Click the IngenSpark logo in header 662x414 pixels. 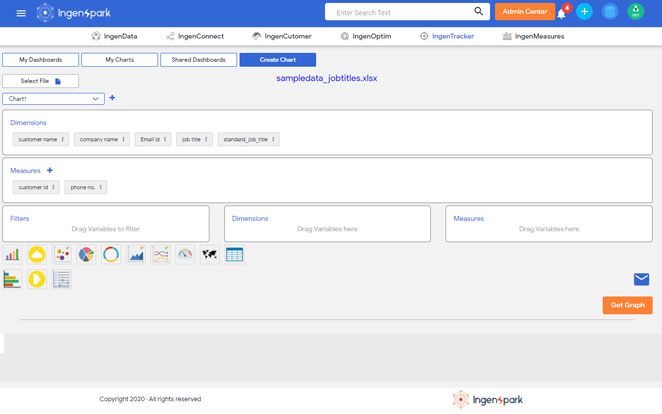click(x=73, y=13)
